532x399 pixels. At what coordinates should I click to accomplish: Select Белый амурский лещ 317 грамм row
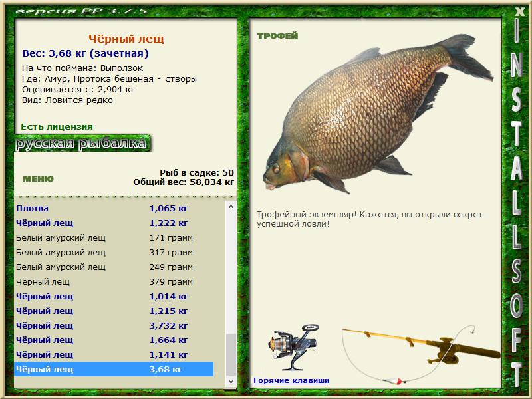click(x=114, y=252)
